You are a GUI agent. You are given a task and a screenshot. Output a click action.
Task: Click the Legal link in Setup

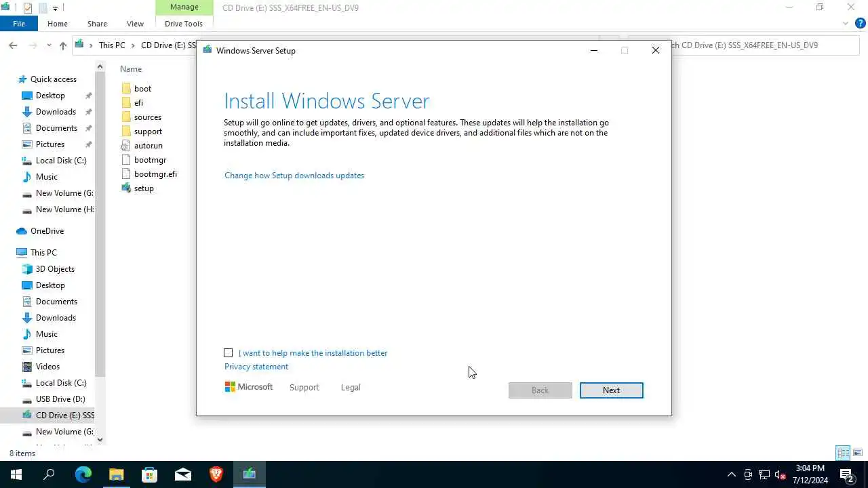[x=351, y=388]
